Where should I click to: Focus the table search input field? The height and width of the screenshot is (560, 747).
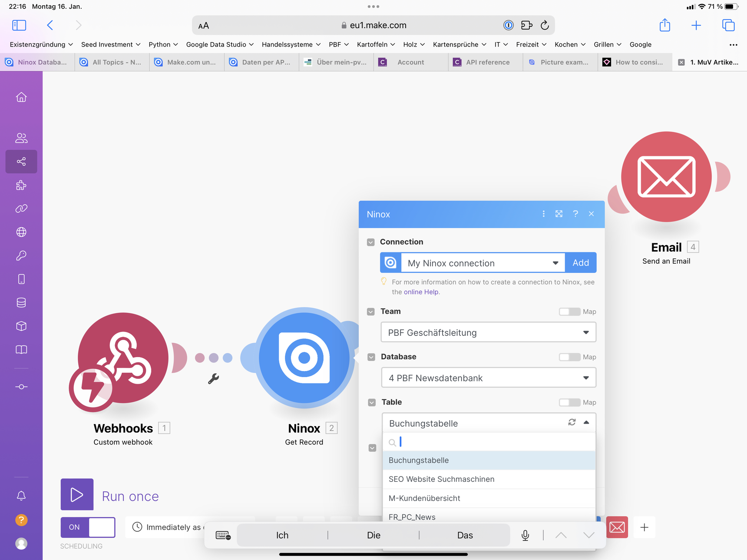point(489,442)
